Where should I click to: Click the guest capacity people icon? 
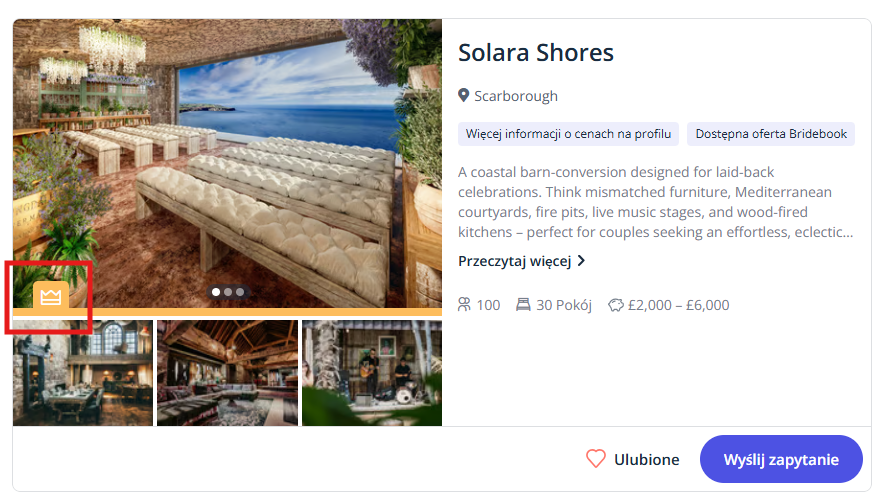[464, 305]
